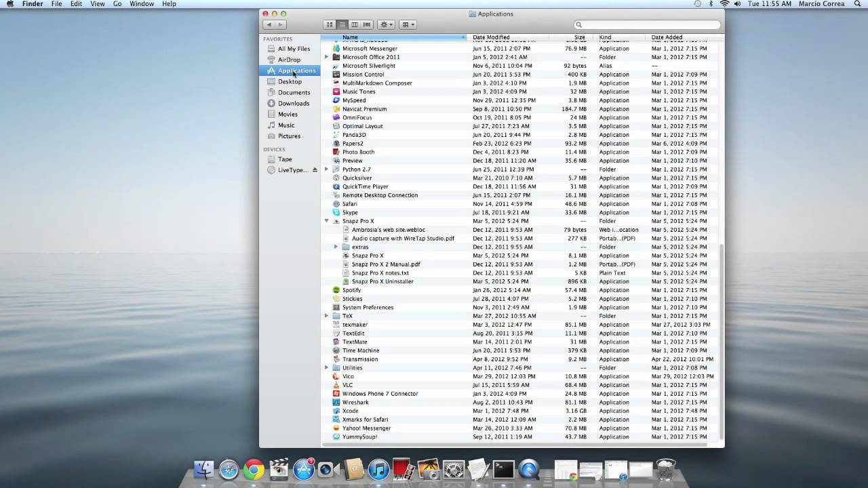Open Terminal from the Dock

[x=504, y=469]
